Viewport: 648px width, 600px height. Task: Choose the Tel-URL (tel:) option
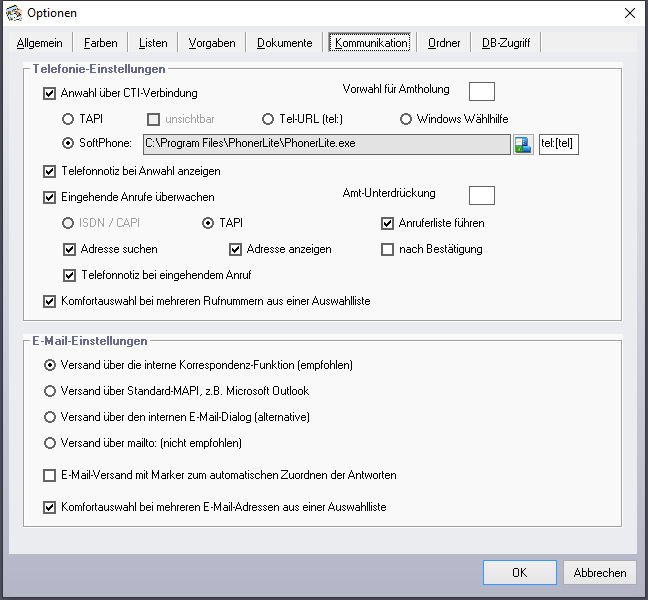[268, 119]
